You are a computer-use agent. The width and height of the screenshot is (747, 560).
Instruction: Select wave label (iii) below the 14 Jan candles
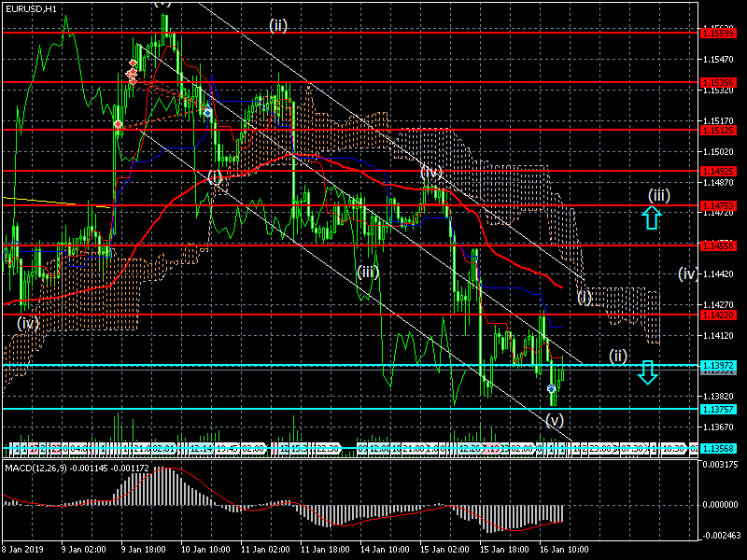pos(368,273)
